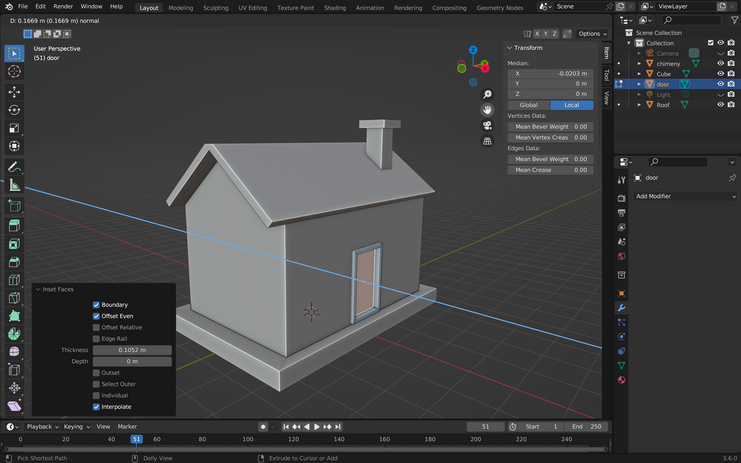This screenshot has height=463, width=741.
Task: Play the animation forward
Action: point(317,427)
